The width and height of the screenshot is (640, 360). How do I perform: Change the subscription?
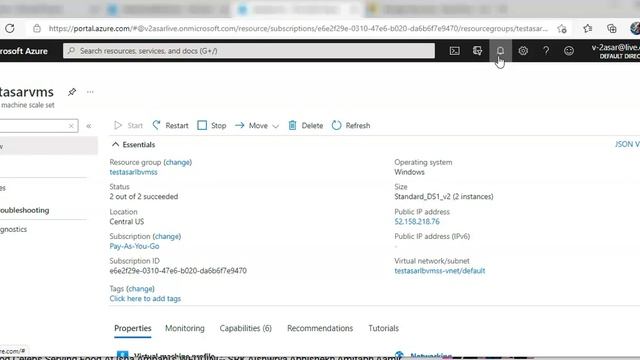point(167,236)
